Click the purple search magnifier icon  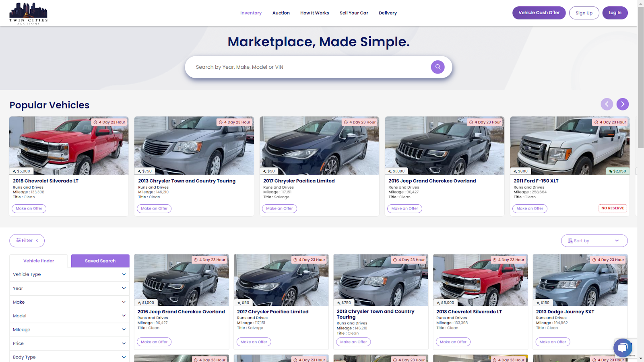[x=438, y=67]
